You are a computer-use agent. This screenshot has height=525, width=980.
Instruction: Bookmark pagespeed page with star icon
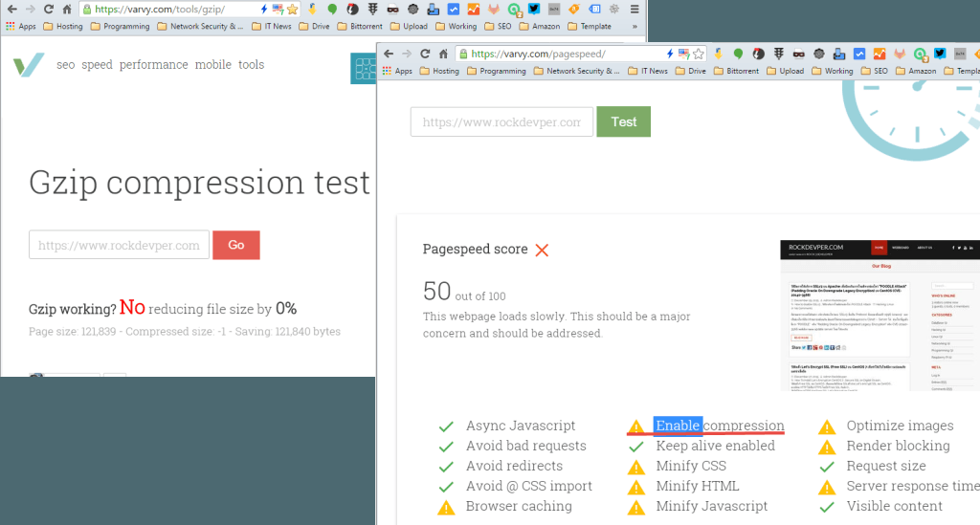pyautogui.click(x=698, y=54)
